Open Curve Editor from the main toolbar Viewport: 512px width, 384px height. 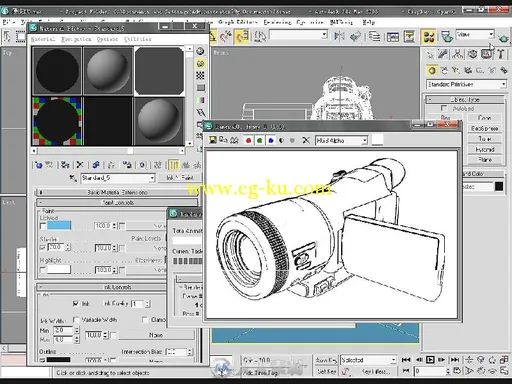click(393, 36)
